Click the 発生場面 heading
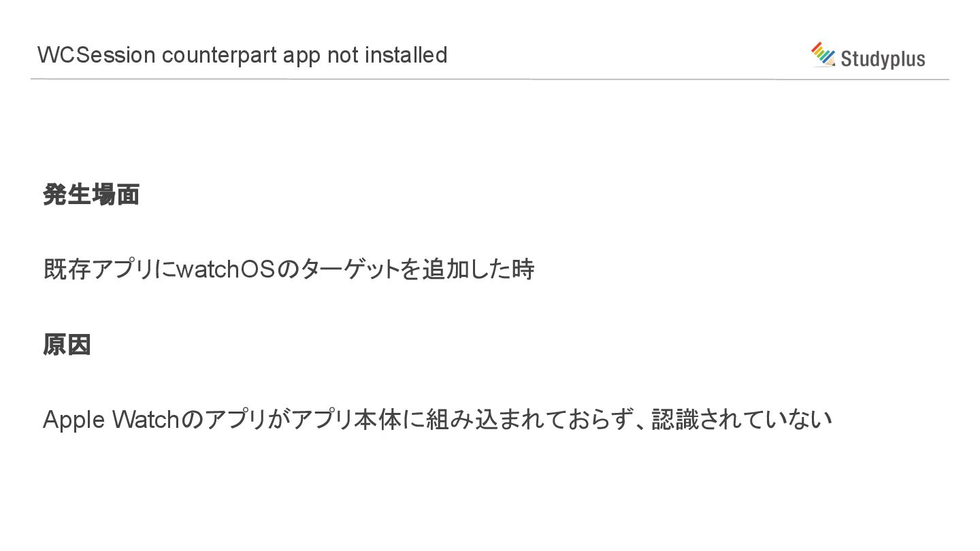 click(x=91, y=195)
